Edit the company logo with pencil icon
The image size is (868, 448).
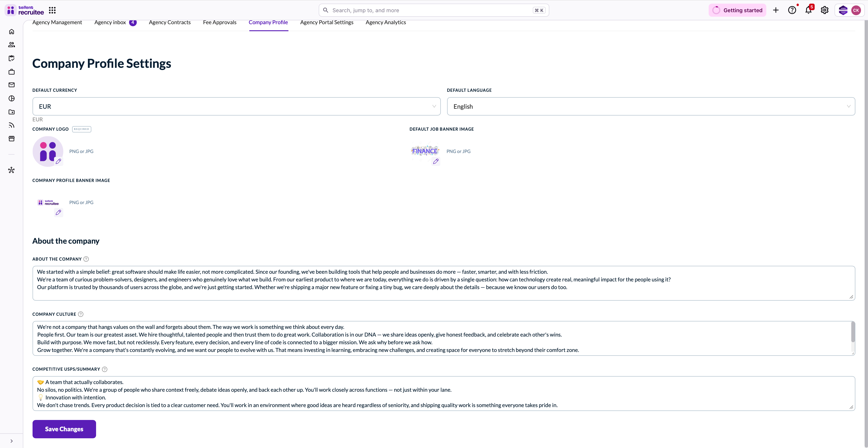[x=58, y=161]
